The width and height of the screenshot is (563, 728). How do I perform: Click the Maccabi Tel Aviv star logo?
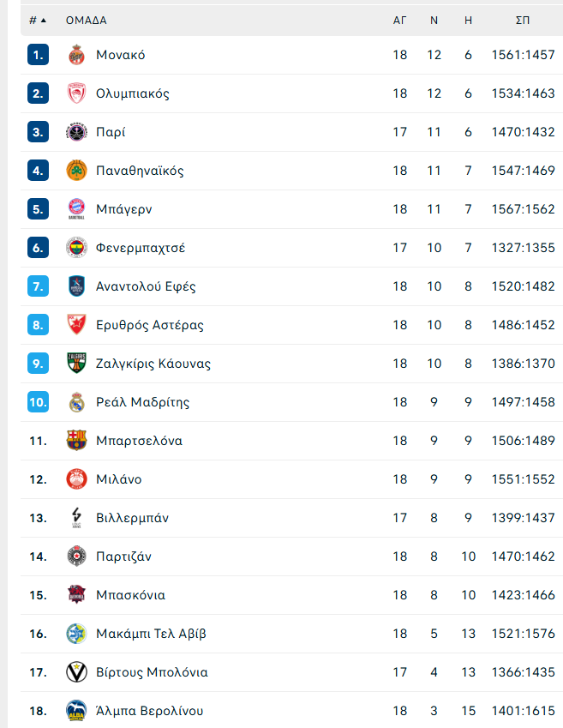point(76,634)
